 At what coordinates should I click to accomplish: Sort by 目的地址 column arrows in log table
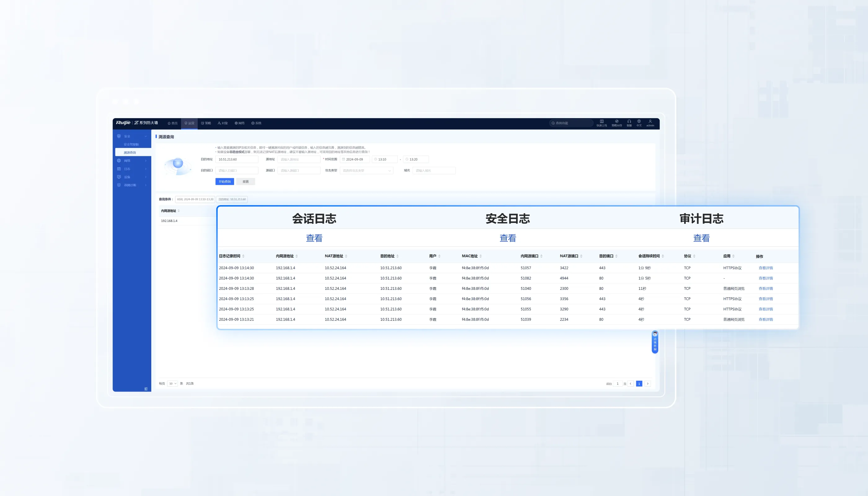397,256
